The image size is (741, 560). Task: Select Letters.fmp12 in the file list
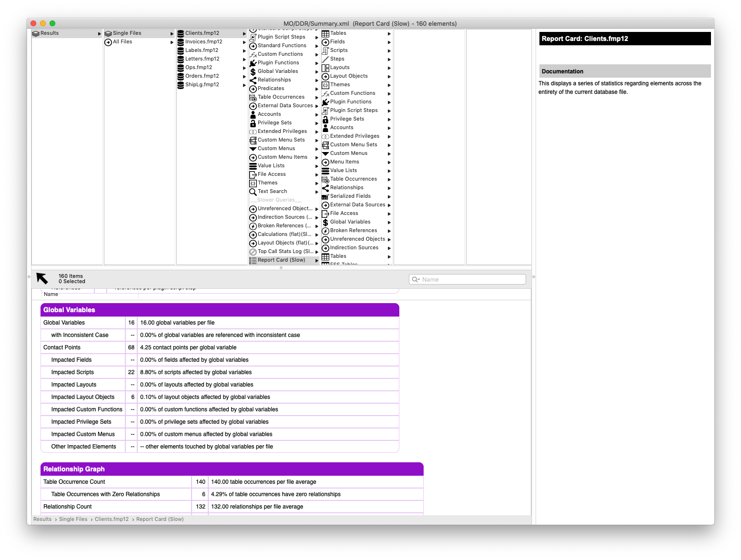point(202,59)
